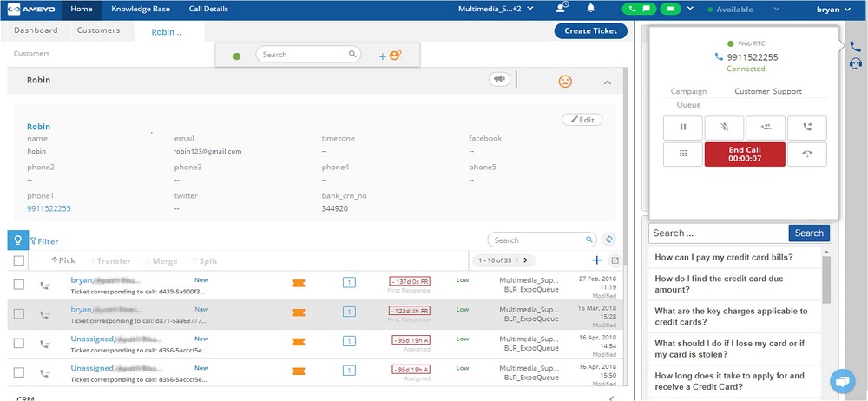Click the refresh tickets icon

609,240
